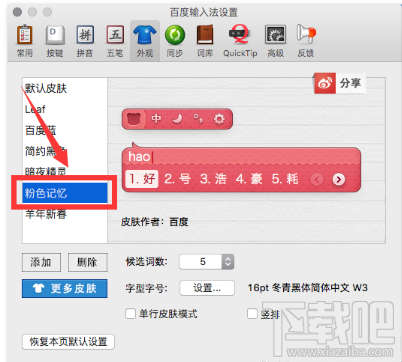Click the hao input text in preview

point(139,157)
